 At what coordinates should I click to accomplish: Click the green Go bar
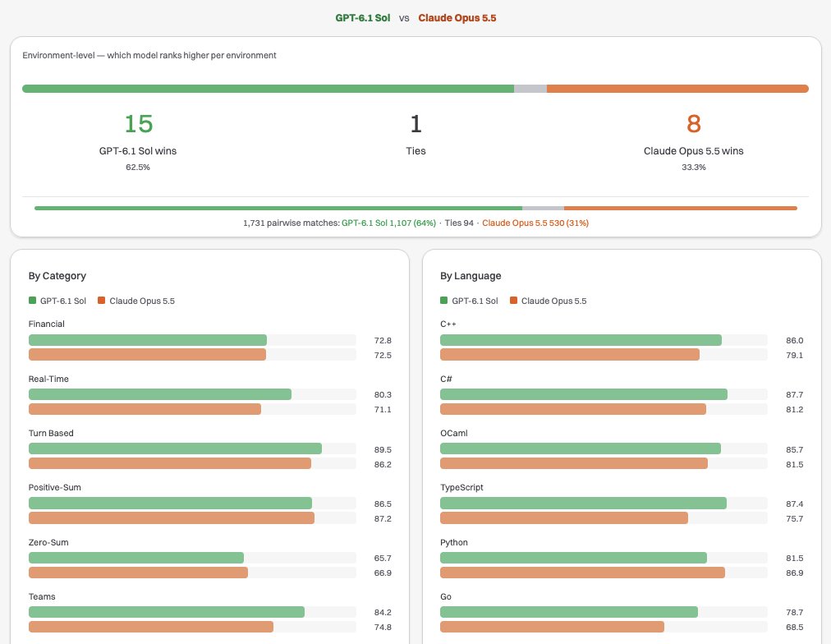(x=569, y=612)
